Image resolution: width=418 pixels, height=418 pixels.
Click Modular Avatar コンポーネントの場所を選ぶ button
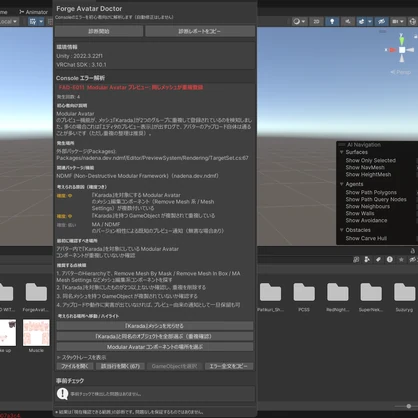(155, 347)
